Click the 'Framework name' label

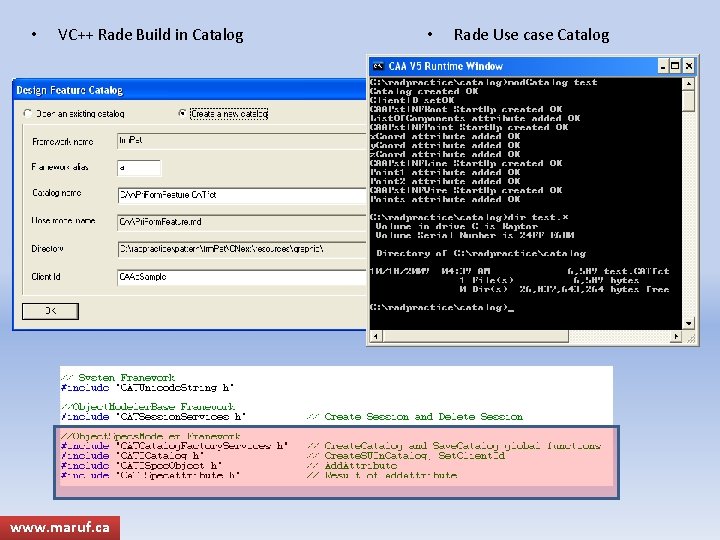[x=62, y=142]
